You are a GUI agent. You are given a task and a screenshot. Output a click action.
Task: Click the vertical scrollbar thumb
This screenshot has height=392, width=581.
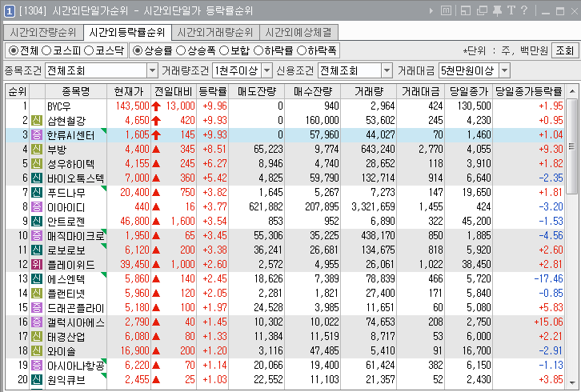pyautogui.click(x=572, y=146)
